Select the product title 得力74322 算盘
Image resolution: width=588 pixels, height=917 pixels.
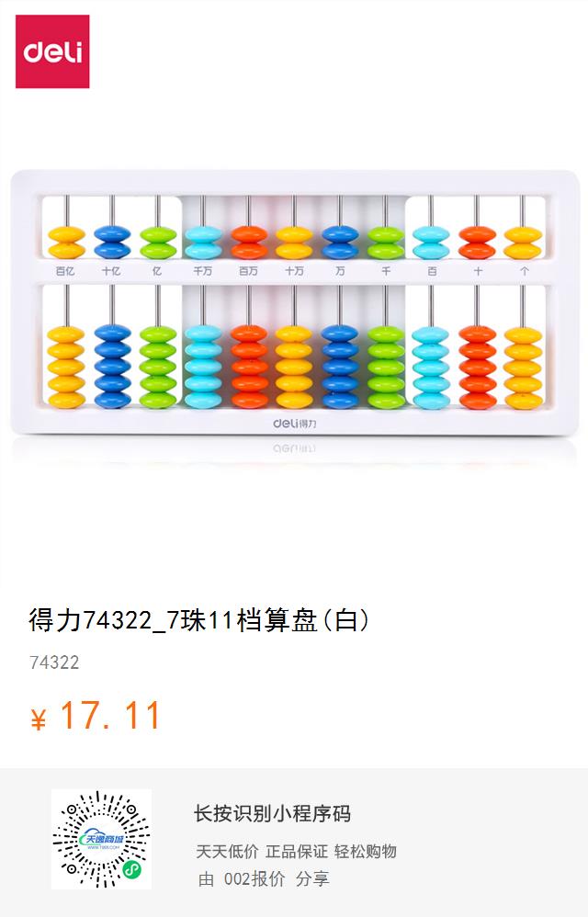pos(198,620)
